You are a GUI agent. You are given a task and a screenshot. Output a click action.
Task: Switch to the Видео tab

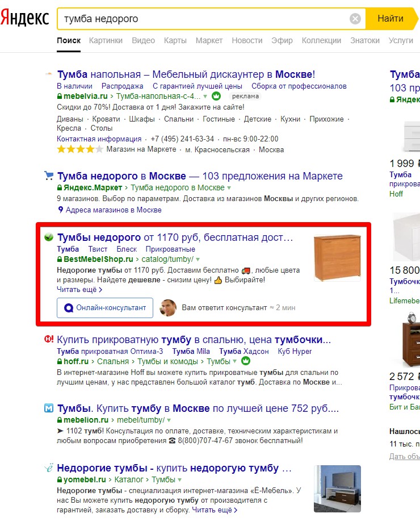pyautogui.click(x=143, y=40)
